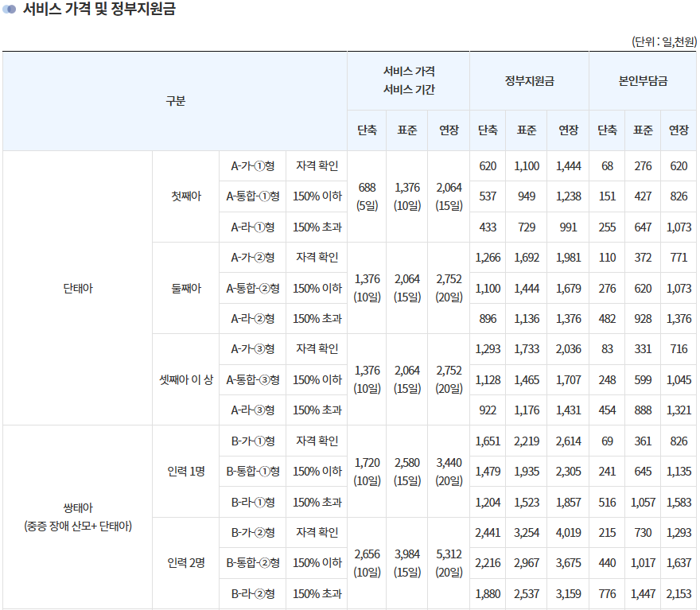Click '자격 확인' in the A-가-①형 row

point(317,166)
